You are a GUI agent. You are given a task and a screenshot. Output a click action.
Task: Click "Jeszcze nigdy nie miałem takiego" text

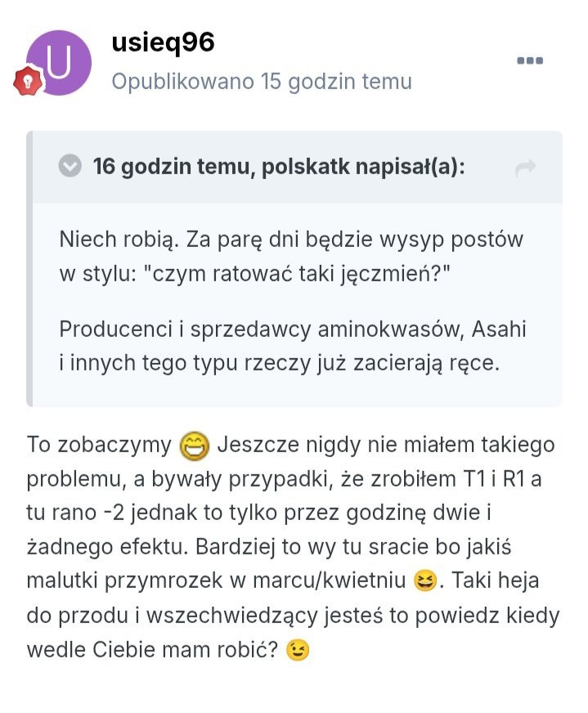[385, 445]
